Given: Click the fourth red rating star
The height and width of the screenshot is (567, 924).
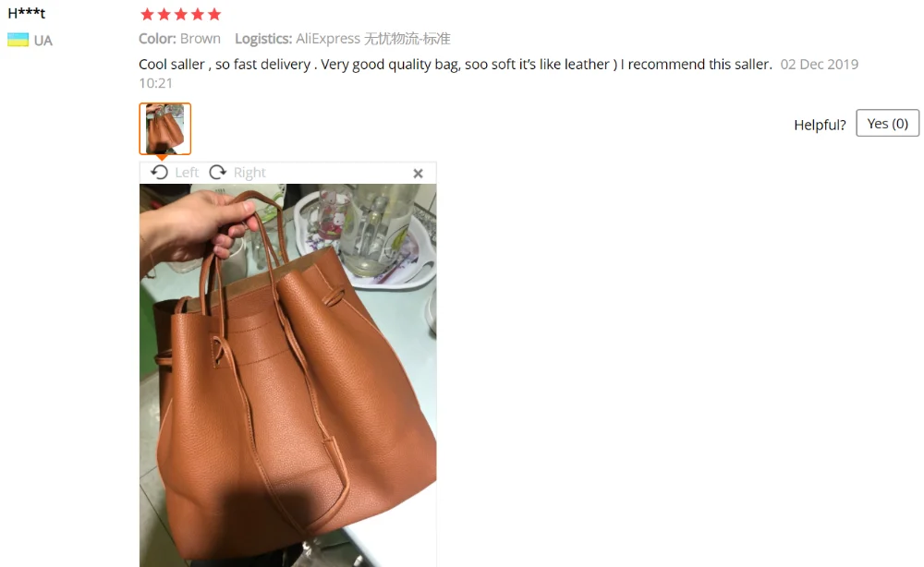Looking at the screenshot, I should (x=198, y=14).
